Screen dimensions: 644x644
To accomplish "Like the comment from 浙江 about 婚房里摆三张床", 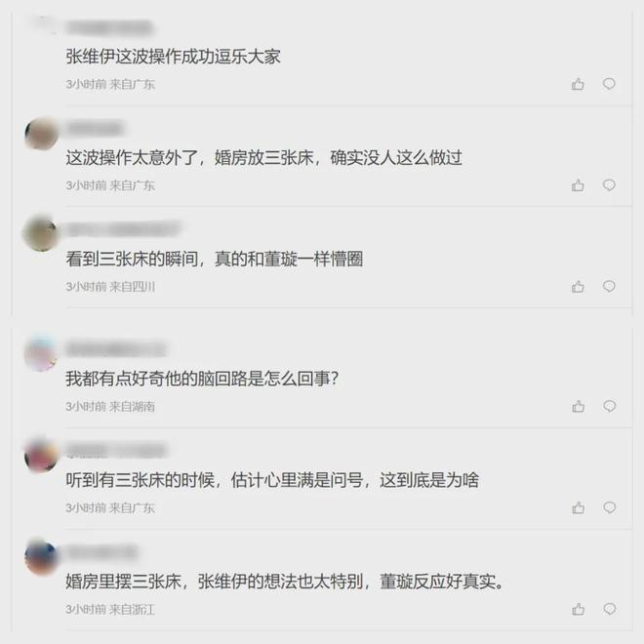I will pos(579,609).
